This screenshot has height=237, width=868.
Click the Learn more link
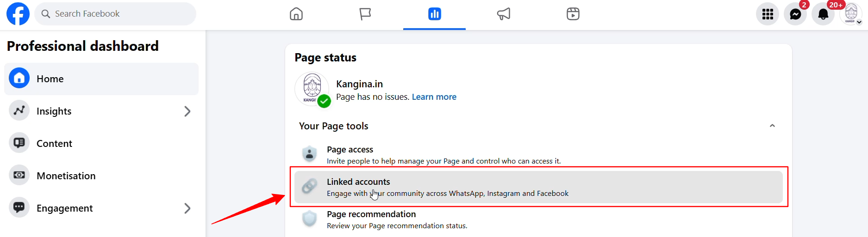pos(434,97)
